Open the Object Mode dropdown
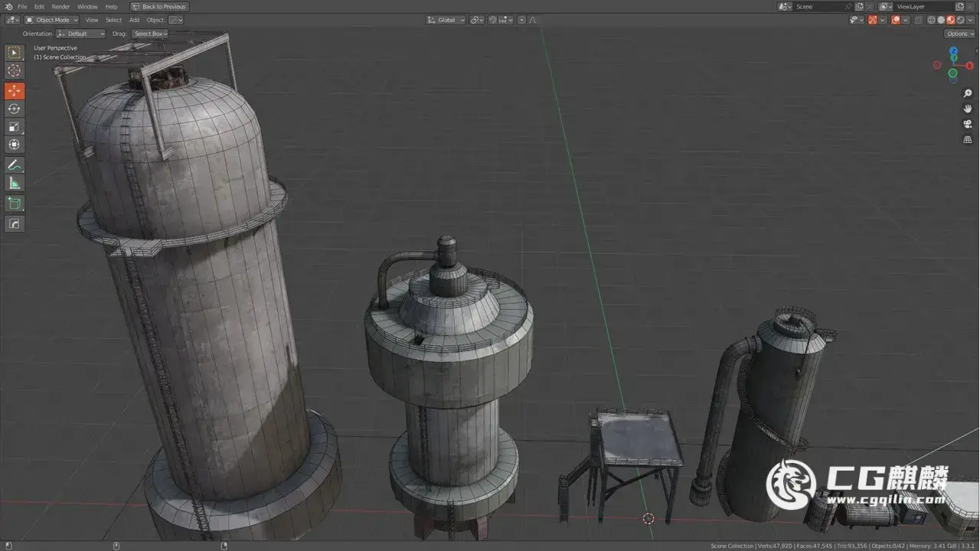980x551 pixels. tap(51, 20)
